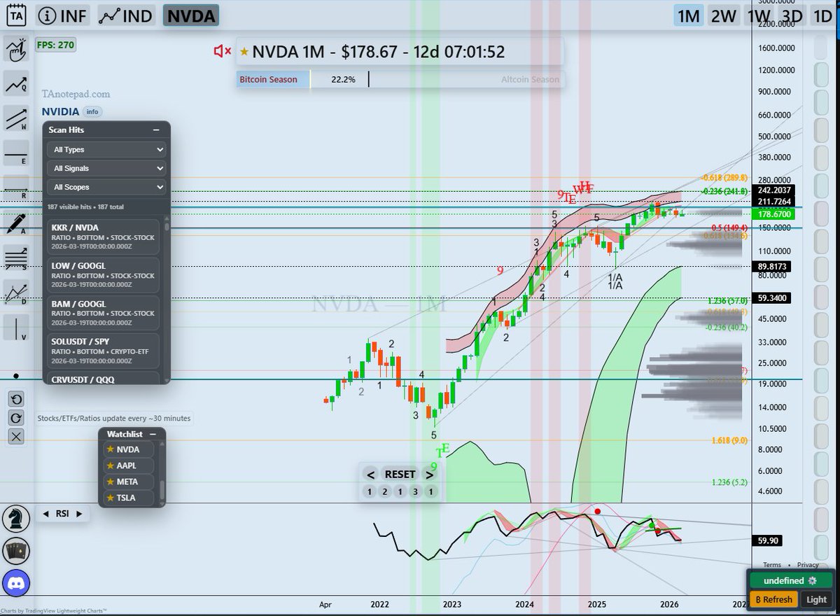Select the R dotted horizontal line tool

16,188
